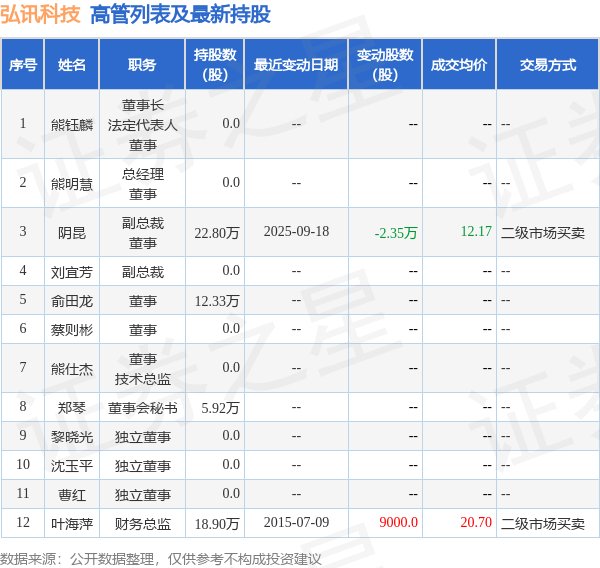
Task: Select the name 熊明慧
Action: point(72,184)
